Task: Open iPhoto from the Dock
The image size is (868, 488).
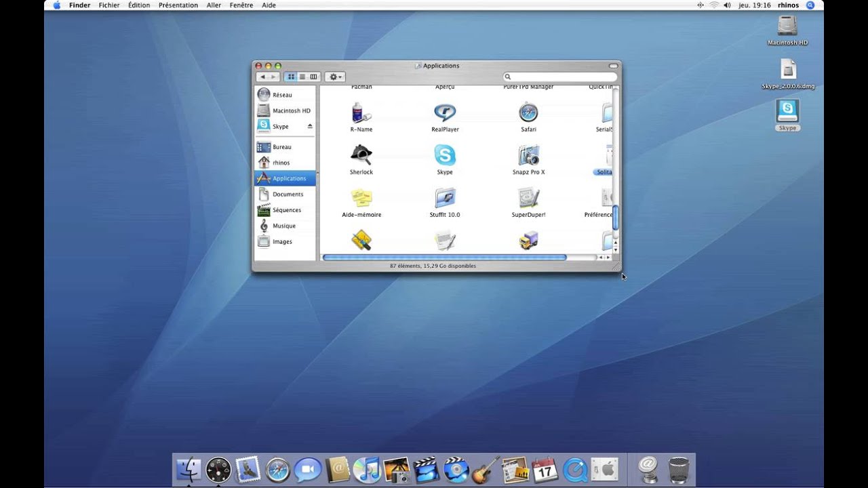Action: coord(397,469)
